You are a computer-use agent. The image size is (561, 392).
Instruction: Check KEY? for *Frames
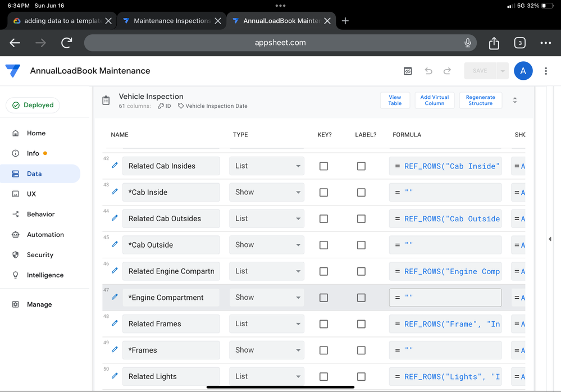point(323,350)
